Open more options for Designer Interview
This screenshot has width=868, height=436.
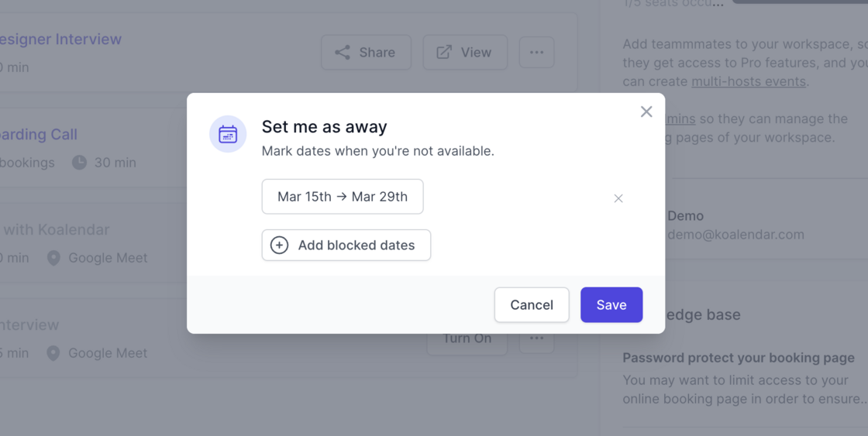(x=536, y=53)
